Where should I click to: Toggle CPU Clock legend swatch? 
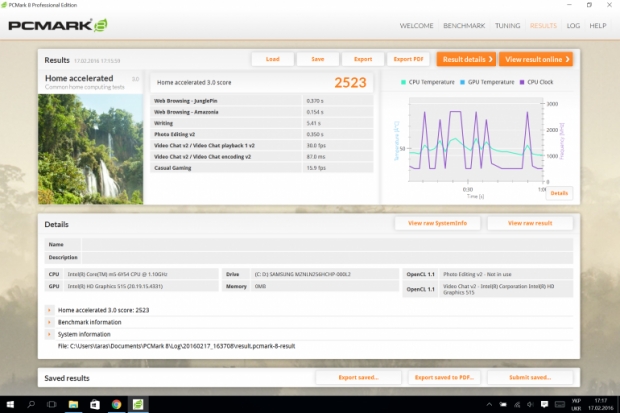(x=522, y=82)
